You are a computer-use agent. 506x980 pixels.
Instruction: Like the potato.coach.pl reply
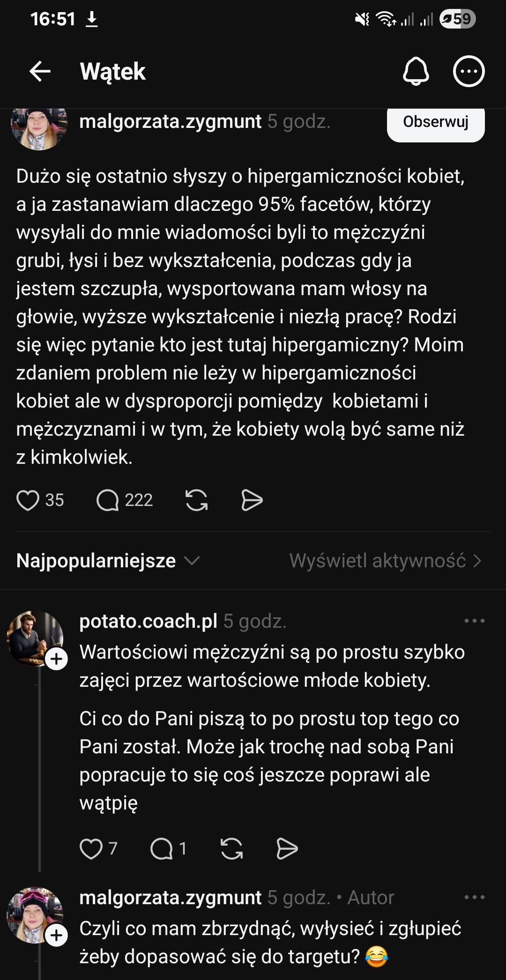(91, 848)
